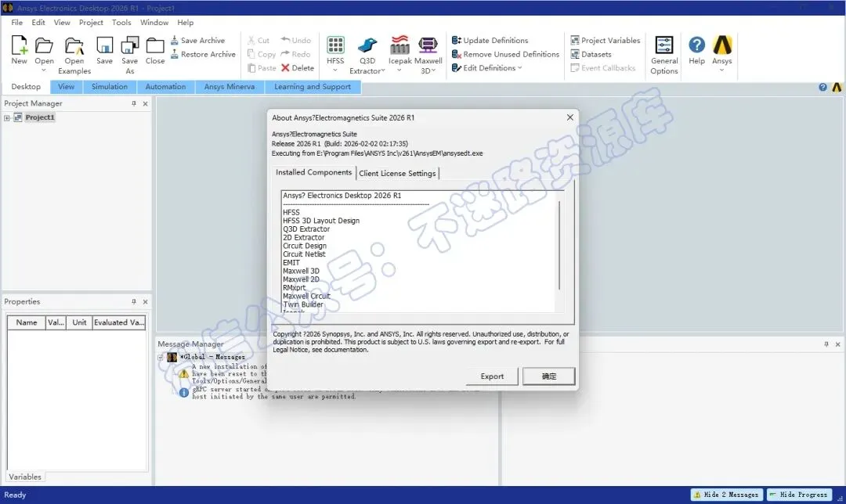This screenshot has width=846, height=504.
Task: Click components list vertical scrollbar
Action: [x=559, y=245]
